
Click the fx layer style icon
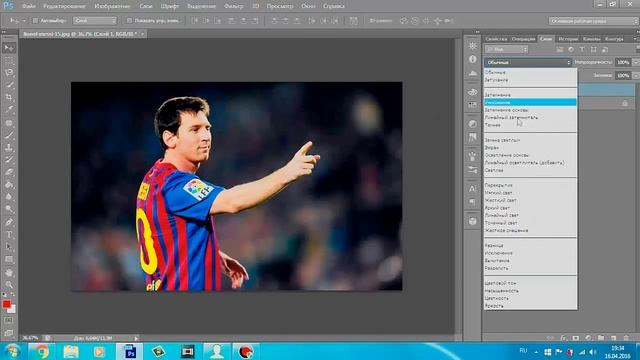[563, 338]
